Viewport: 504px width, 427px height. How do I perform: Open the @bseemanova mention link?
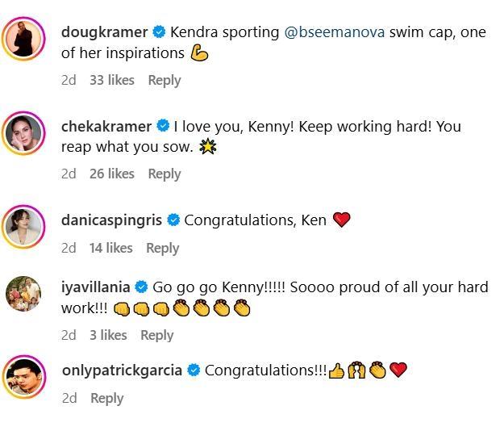click(332, 32)
